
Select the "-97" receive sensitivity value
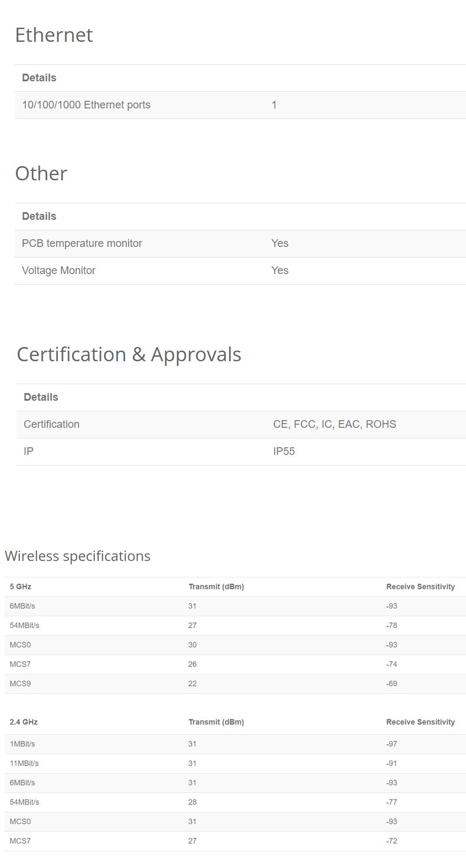tap(392, 744)
